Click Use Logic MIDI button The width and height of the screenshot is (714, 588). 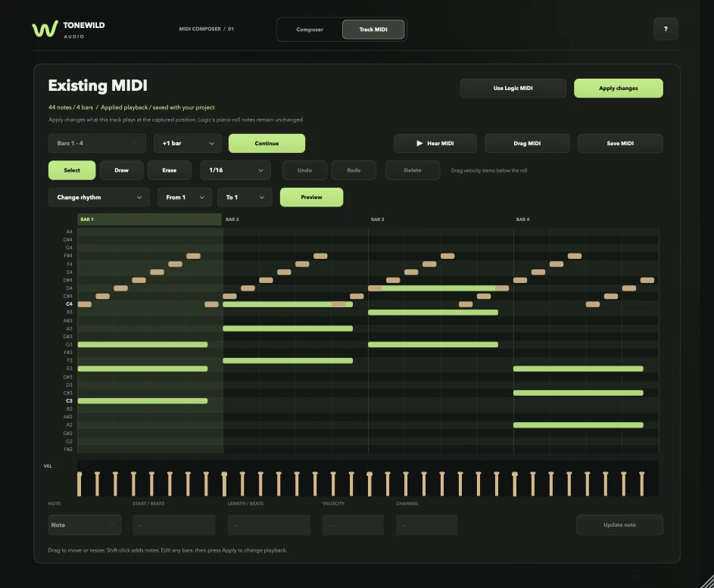513,89
